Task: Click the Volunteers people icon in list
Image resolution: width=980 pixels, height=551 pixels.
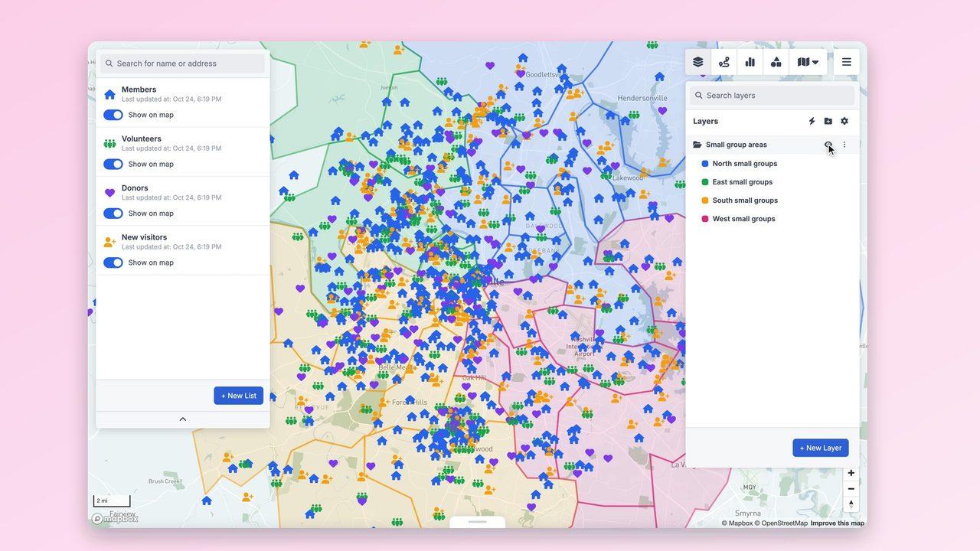Action: [109, 144]
